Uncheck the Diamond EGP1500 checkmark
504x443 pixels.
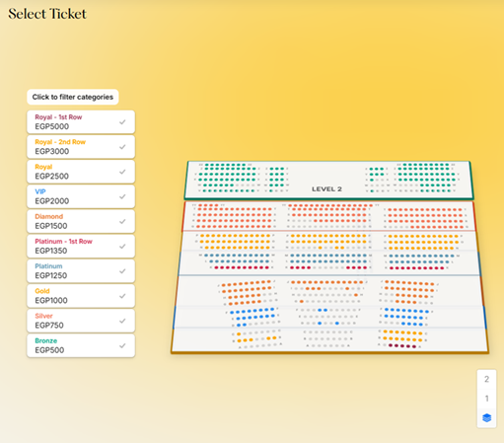pyautogui.click(x=122, y=221)
